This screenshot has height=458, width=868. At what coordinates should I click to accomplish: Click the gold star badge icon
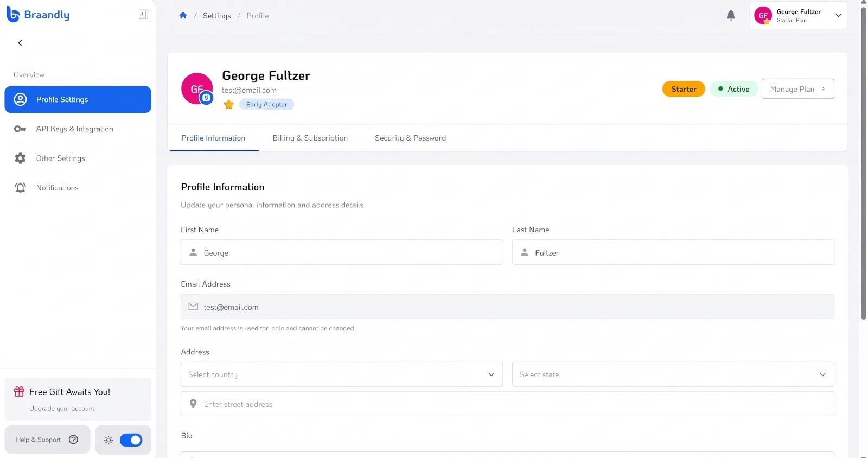pos(229,104)
